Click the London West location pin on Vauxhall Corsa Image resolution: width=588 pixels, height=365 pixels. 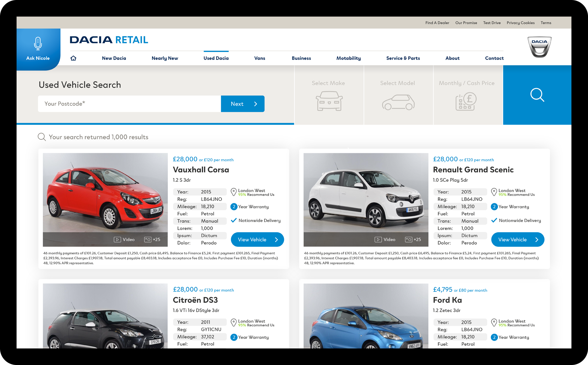pyautogui.click(x=234, y=192)
